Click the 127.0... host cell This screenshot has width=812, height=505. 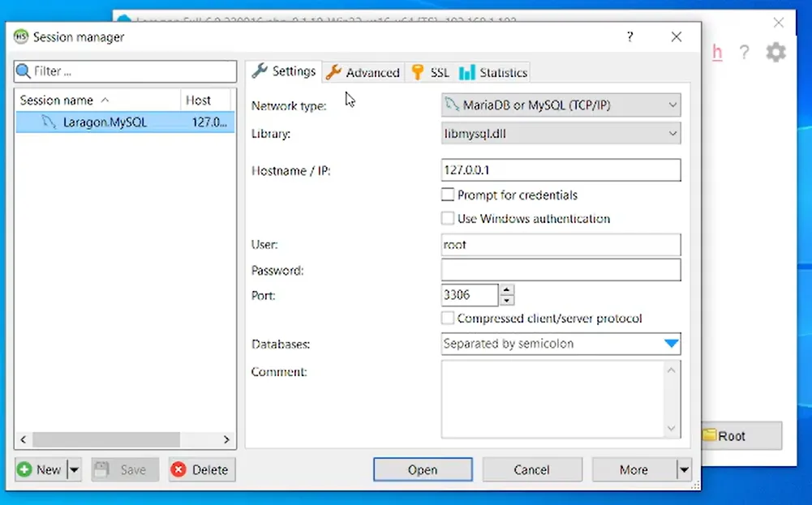tap(210, 122)
